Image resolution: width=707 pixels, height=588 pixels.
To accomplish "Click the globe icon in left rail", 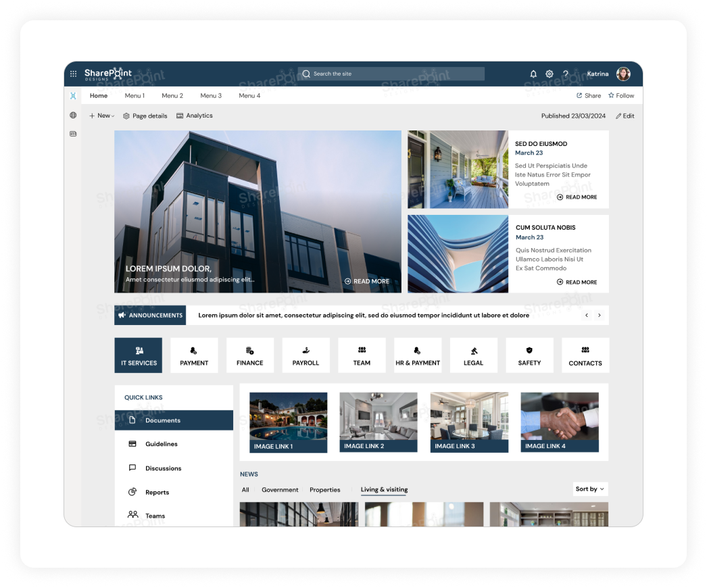I will point(73,115).
